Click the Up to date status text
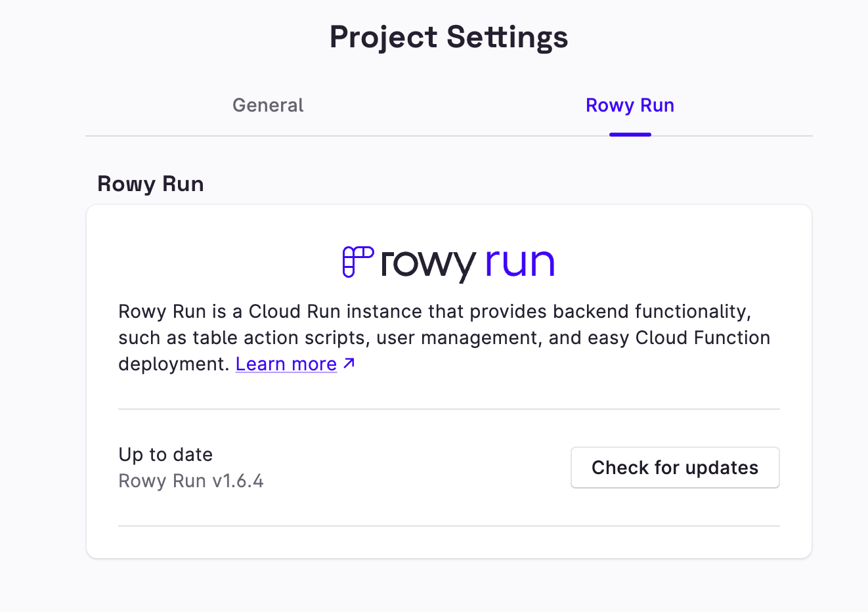This screenshot has width=868, height=612. pos(165,454)
